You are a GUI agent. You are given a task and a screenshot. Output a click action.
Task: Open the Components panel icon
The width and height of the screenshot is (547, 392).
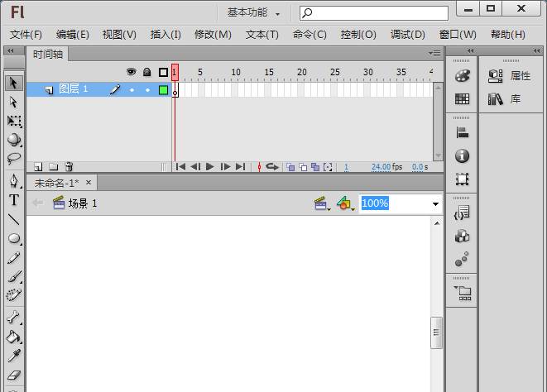(463, 236)
